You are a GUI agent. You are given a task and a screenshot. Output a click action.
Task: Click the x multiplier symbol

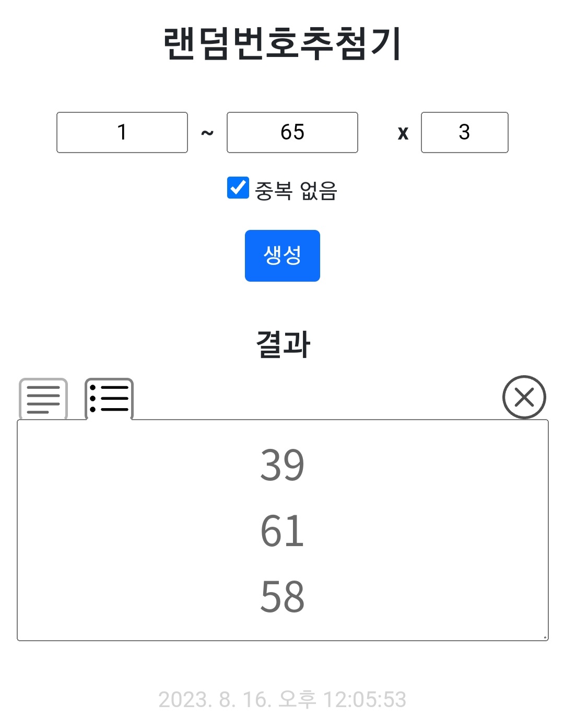point(403,133)
